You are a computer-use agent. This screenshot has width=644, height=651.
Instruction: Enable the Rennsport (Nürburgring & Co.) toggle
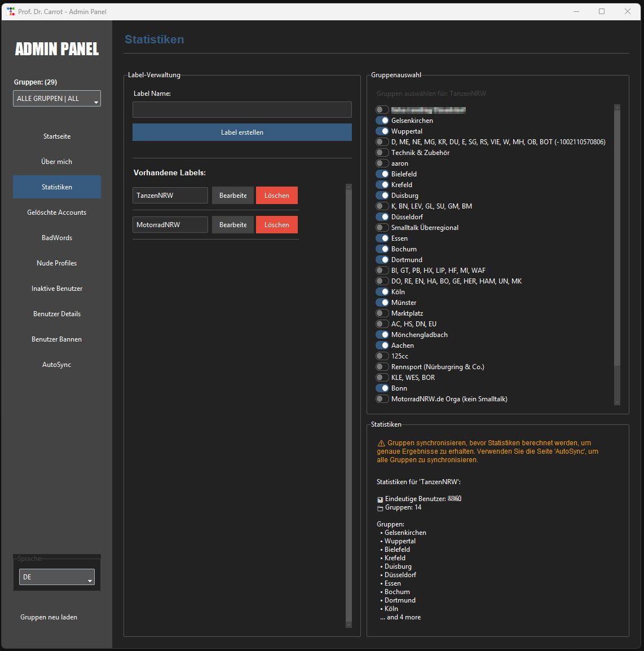pos(382,367)
